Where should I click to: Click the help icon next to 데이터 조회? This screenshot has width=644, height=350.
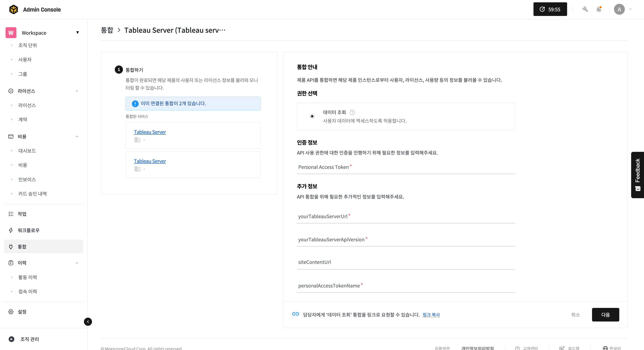[x=352, y=112]
